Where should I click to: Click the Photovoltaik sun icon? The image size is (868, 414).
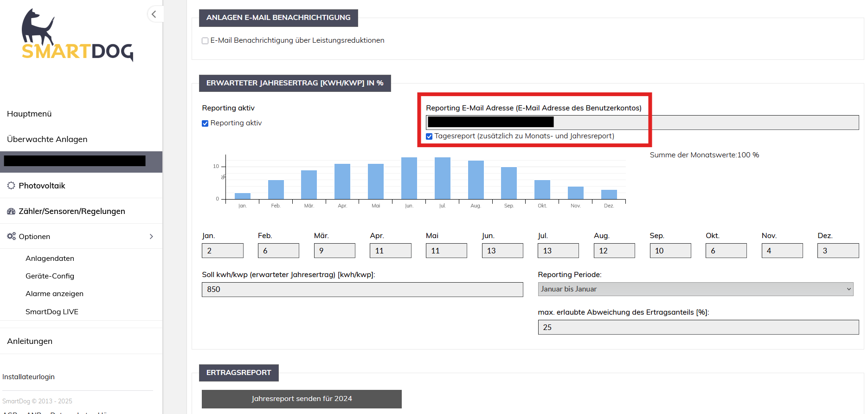[x=11, y=186]
